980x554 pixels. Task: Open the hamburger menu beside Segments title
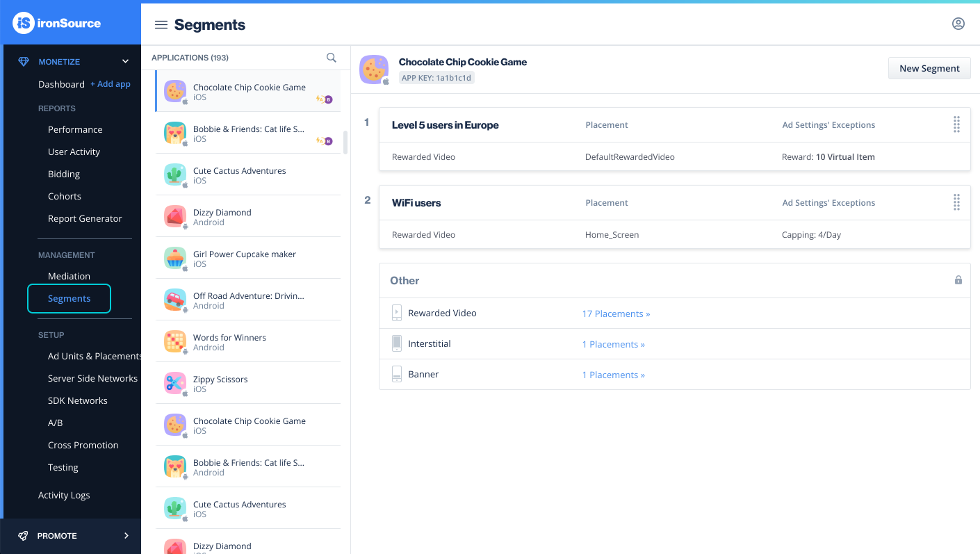[161, 25]
